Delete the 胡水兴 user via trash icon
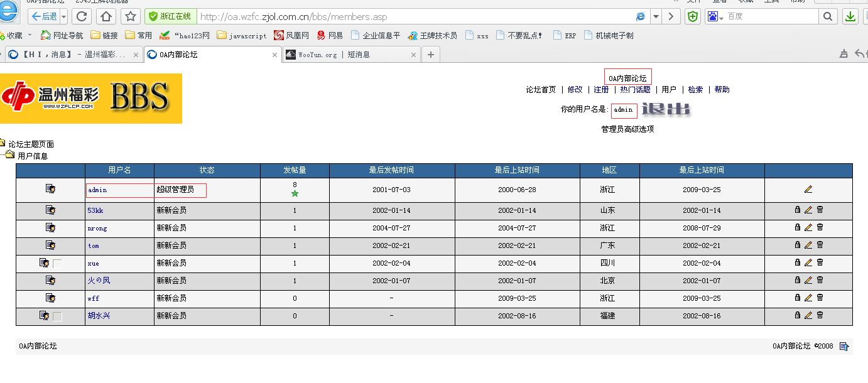This screenshot has height=383, width=868. (x=820, y=315)
